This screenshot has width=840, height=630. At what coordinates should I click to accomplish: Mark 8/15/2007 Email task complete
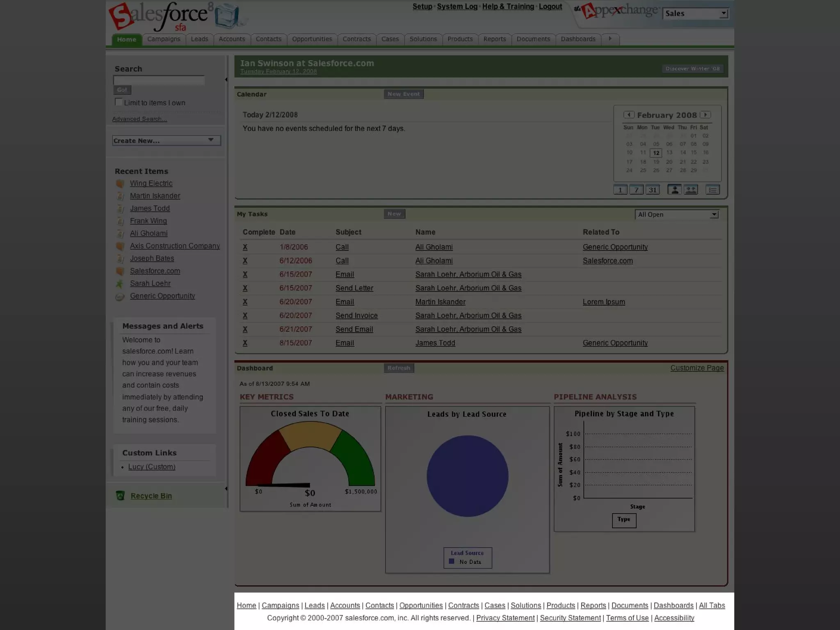click(x=245, y=343)
